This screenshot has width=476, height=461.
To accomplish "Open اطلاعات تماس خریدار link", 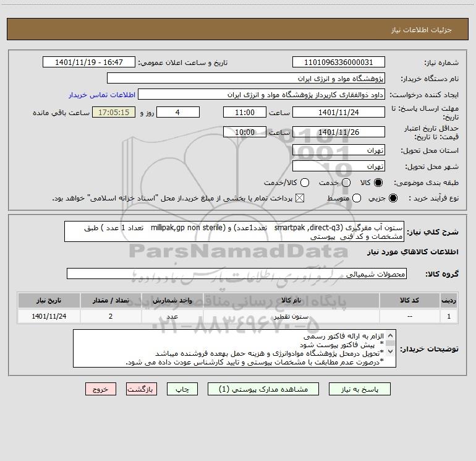I will [x=102, y=95].
